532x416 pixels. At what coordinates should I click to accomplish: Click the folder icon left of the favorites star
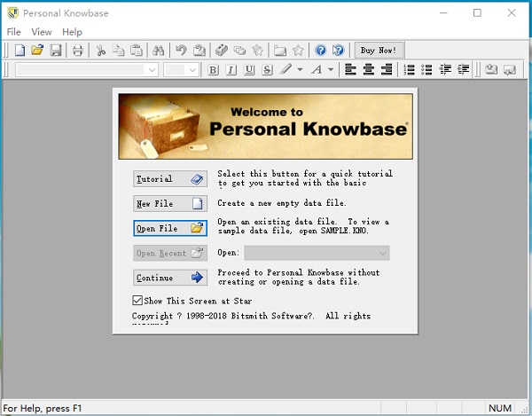click(x=280, y=51)
